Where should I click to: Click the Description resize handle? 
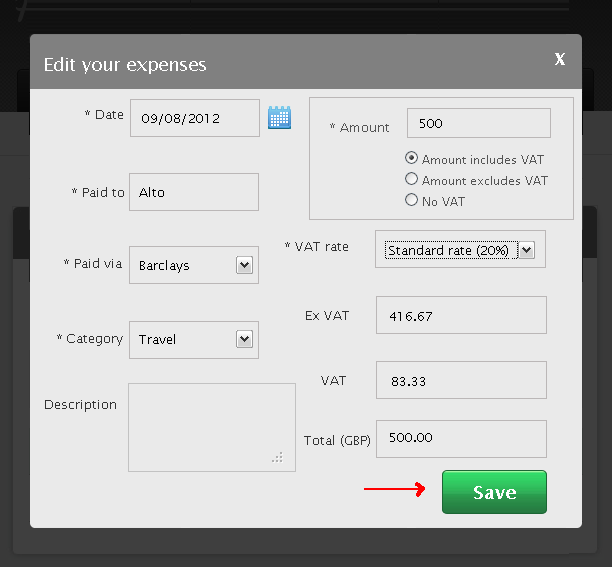(278, 457)
